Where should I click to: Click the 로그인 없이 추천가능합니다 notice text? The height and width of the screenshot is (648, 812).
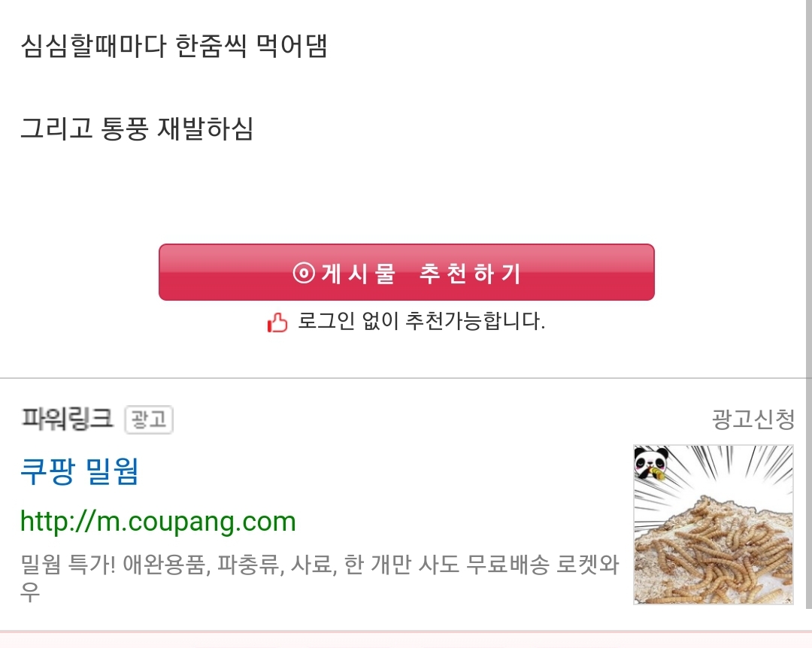click(421, 322)
